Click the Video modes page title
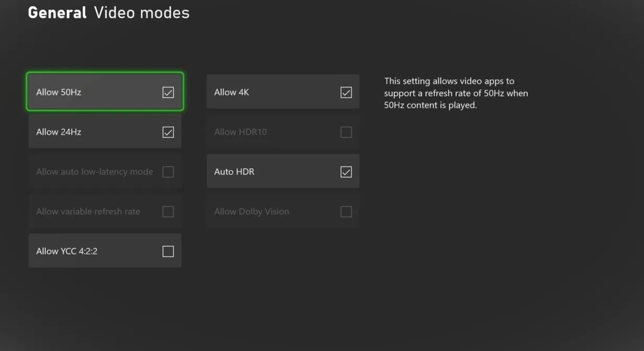 coord(141,13)
